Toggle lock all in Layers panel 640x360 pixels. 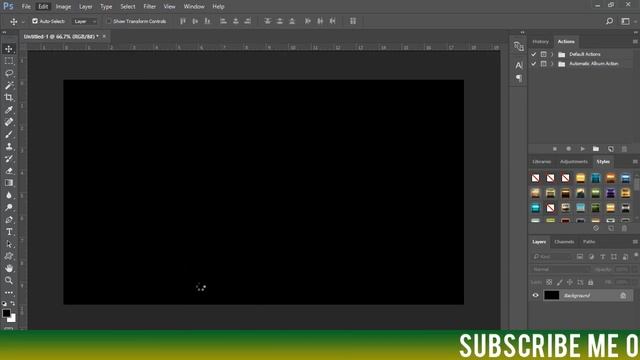click(x=591, y=282)
